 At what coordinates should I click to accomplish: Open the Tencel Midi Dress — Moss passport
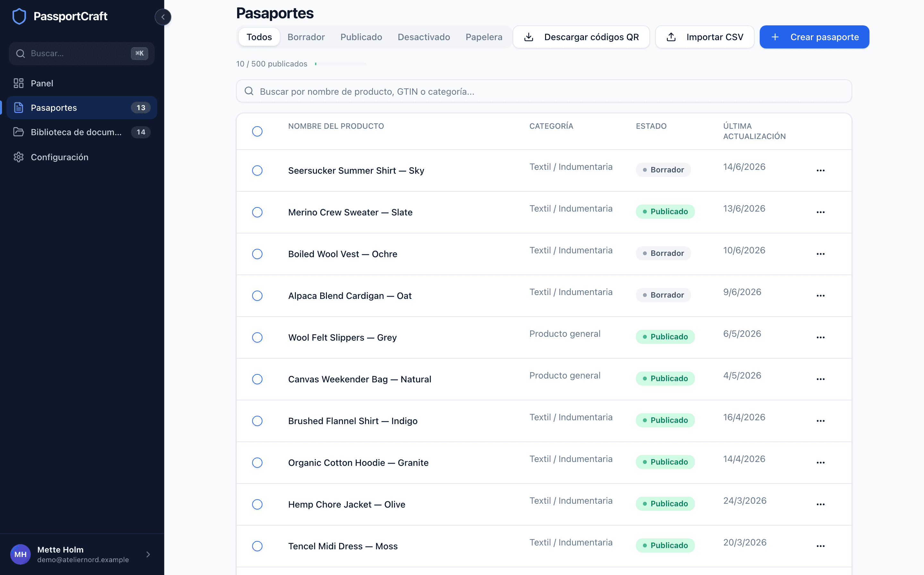343,546
